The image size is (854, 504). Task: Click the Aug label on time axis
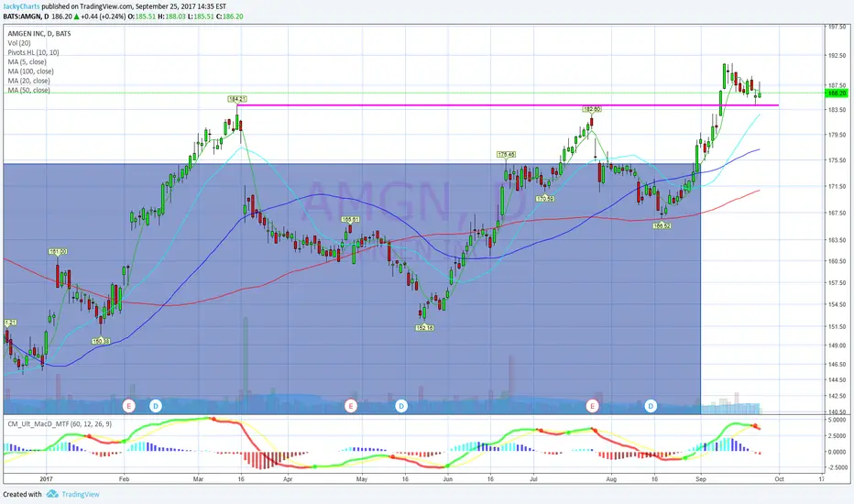611,479
